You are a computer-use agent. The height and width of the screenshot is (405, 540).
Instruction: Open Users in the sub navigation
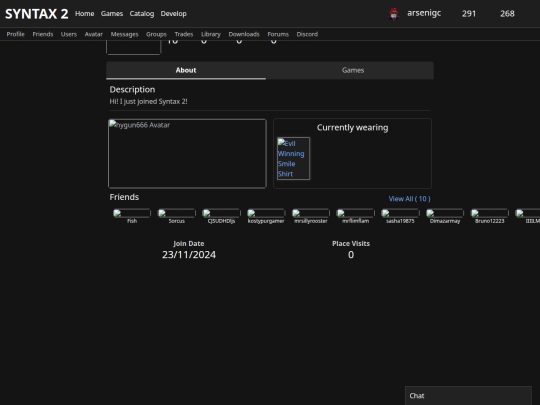pos(69,34)
